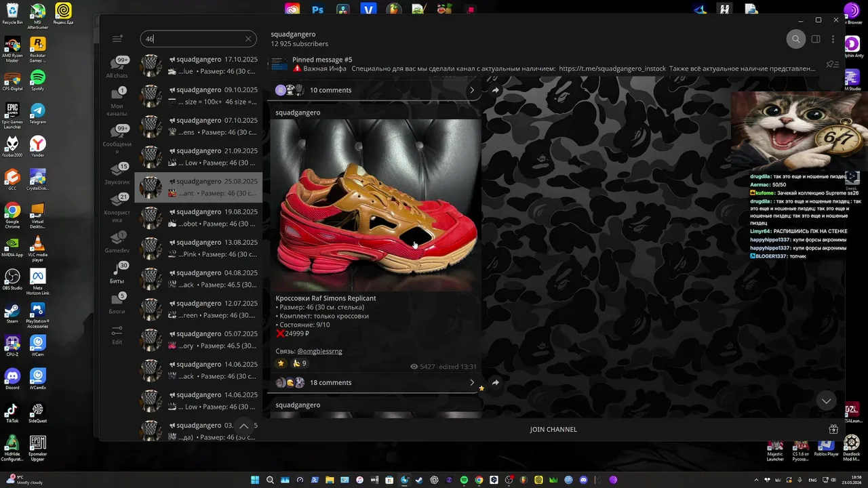
Task: Share the post above via forward arrow beside 10 comments
Action: coord(495,90)
